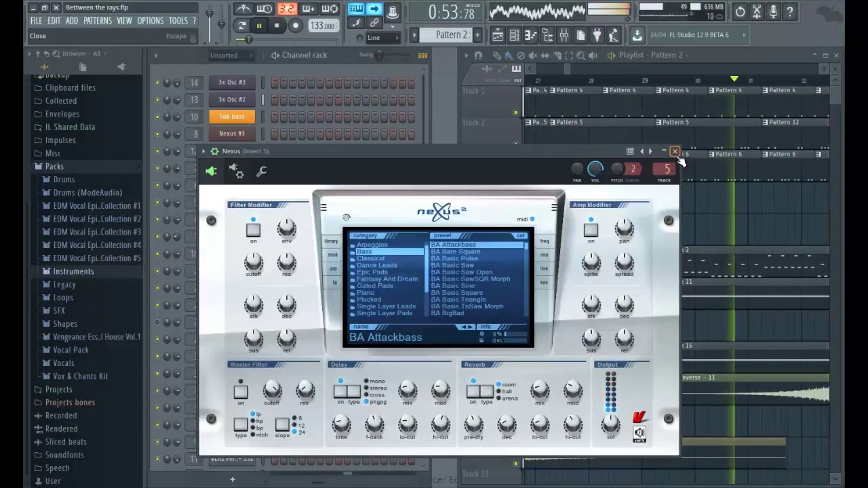Select the hall reverb type
The width and height of the screenshot is (868, 488).
tap(504, 392)
